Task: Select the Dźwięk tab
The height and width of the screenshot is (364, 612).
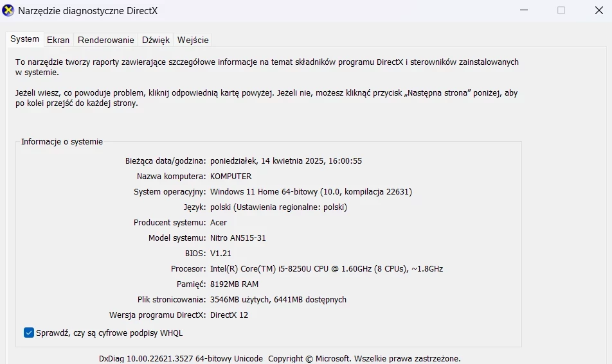Action: (x=156, y=40)
